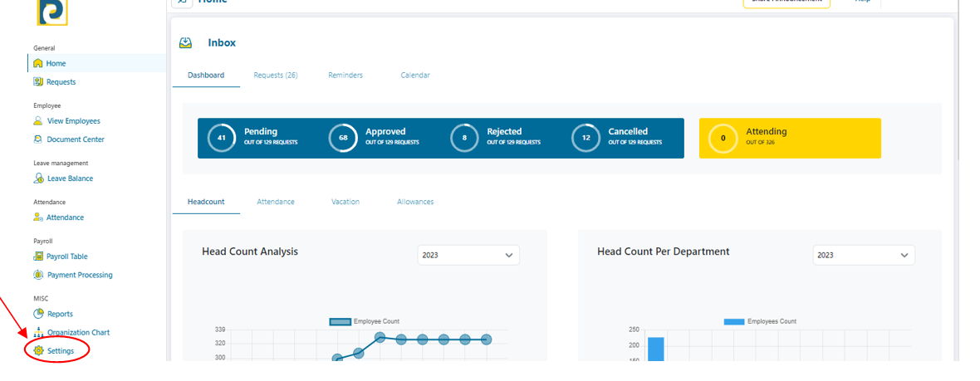Switch to the Dashboard tab
Viewport: 980px width, 381px height.
click(x=206, y=75)
